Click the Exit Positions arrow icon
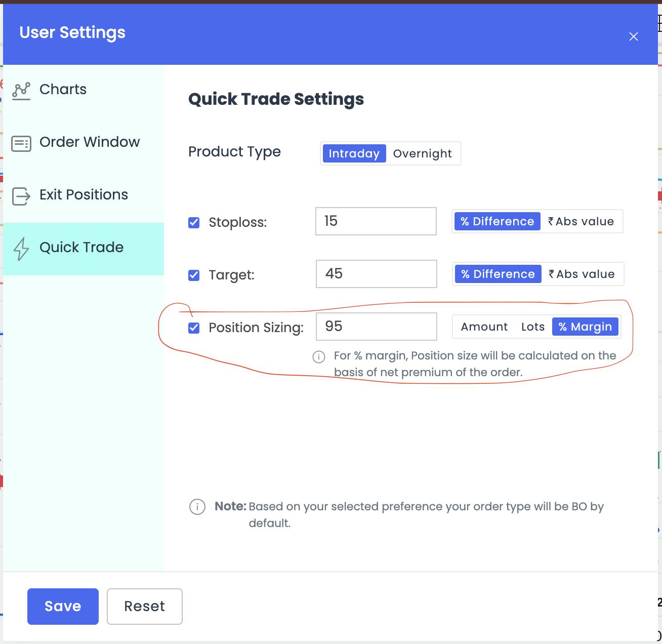This screenshot has width=662, height=644. click(21, 196)
